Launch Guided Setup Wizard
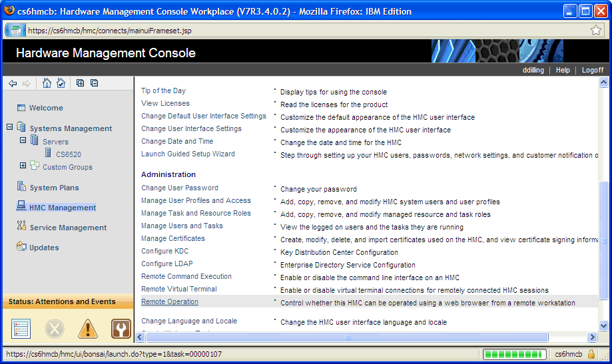 coord(188,154)
